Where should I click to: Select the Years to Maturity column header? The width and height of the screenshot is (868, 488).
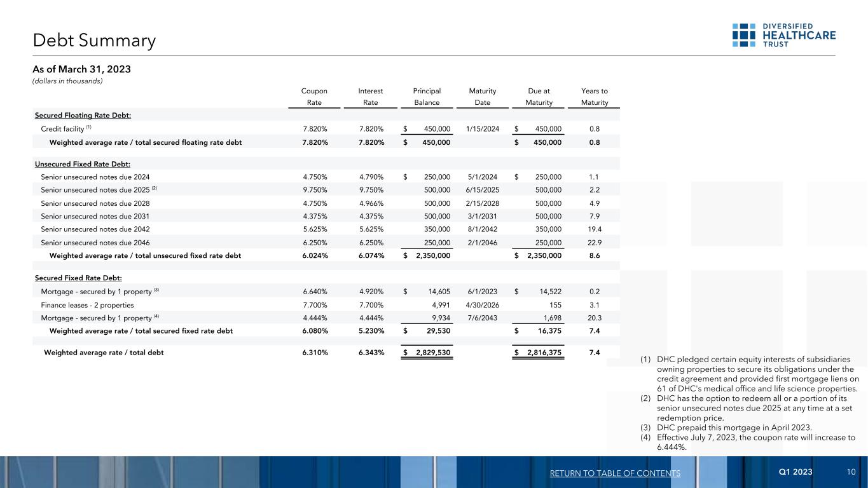pyautogui.click(x=594, y=97)
